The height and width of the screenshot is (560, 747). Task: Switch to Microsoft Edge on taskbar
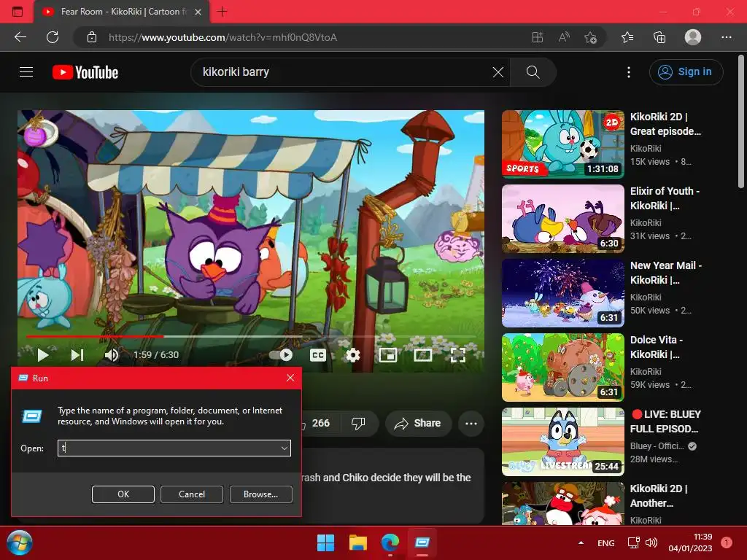[390, 542]
